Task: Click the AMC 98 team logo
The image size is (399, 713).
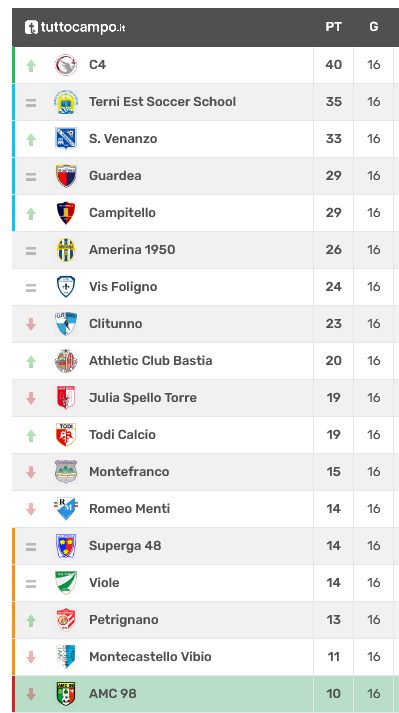Action: (x=66, y=693)
